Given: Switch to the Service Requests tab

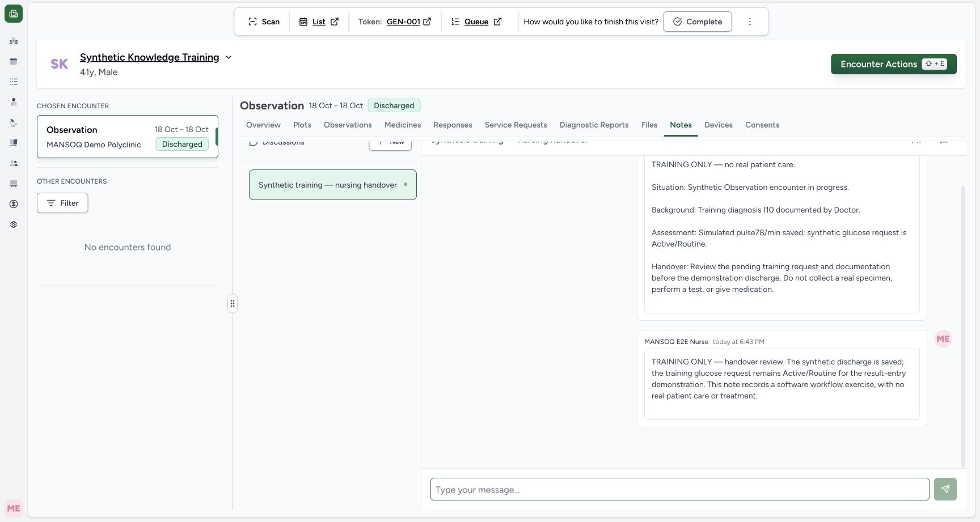Looking at the screenshot, I should tap(516, 125).
